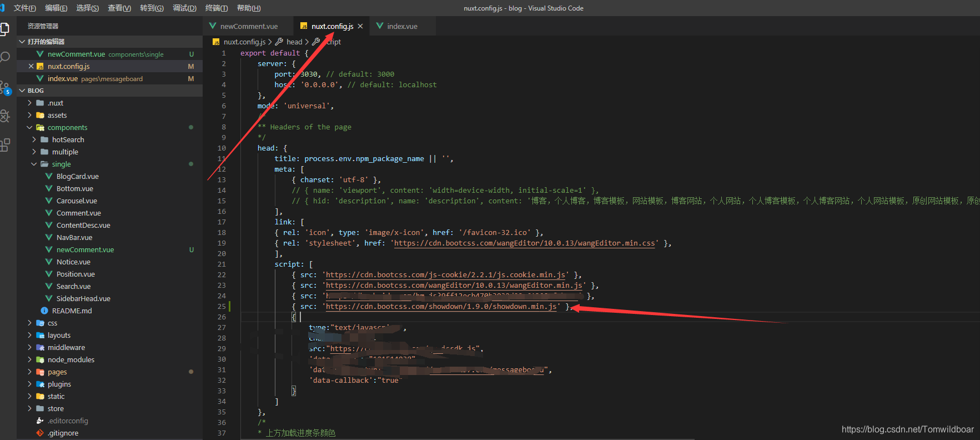Collapse the Open Editors section
Viewport: 980px width, 440px height.
coord(22,42)
